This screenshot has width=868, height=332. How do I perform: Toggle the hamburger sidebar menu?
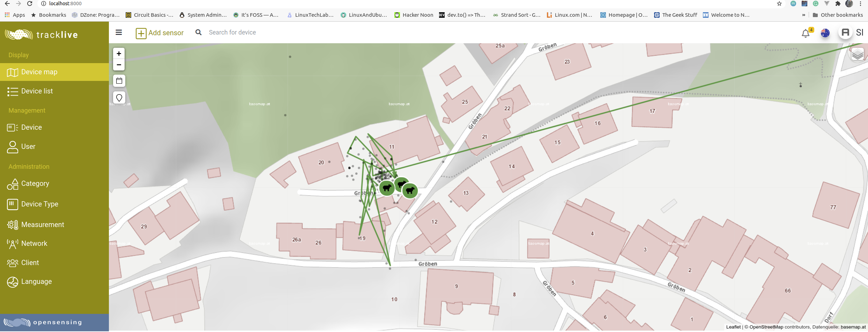coord(119,32)
